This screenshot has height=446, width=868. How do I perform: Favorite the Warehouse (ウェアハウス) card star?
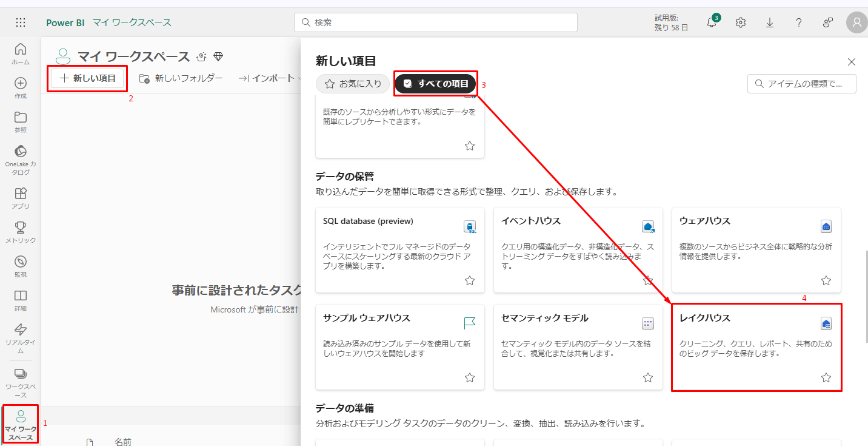(x=826, y=280)
